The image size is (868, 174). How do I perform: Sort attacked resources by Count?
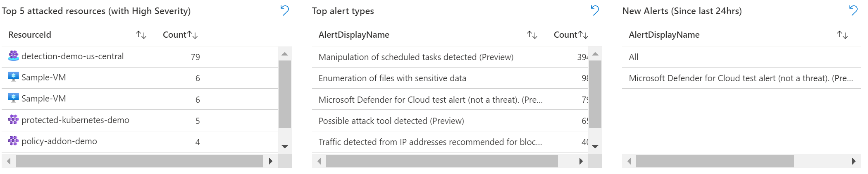pyautogui.click(x=193, y=35)
